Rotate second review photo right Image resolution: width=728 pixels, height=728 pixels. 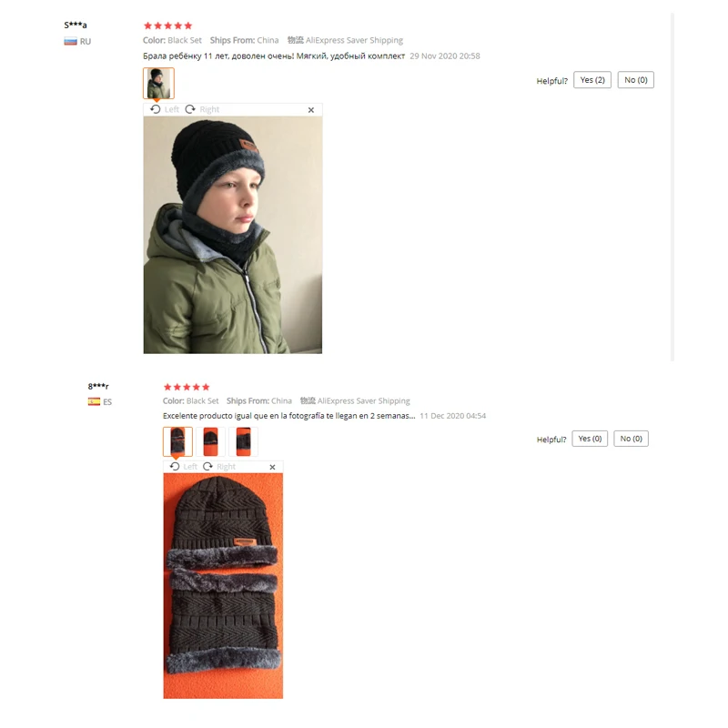[219, 466]
